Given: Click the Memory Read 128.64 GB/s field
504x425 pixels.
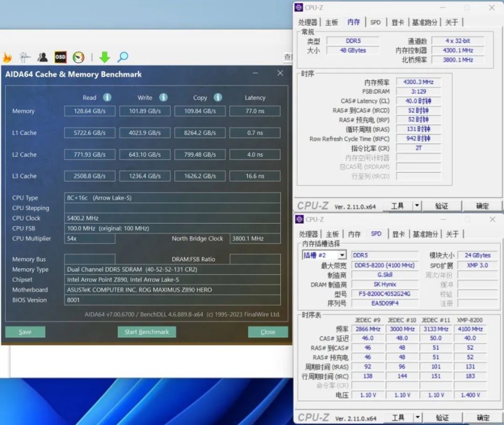Looking at the screenshot, I should pyautogui.click(x=90, y=111).
